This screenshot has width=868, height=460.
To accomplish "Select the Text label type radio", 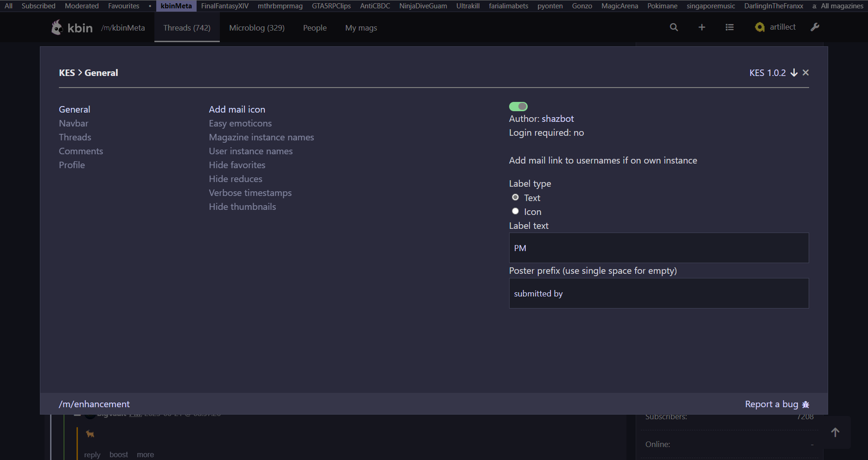I will tap(515, 197).
